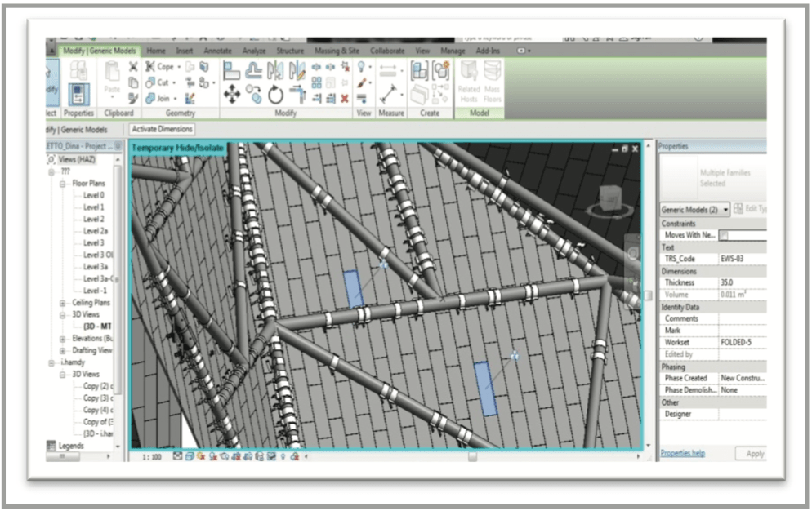
Task: Select the Move tool in Modify panel
Action: tap(232, 95)
